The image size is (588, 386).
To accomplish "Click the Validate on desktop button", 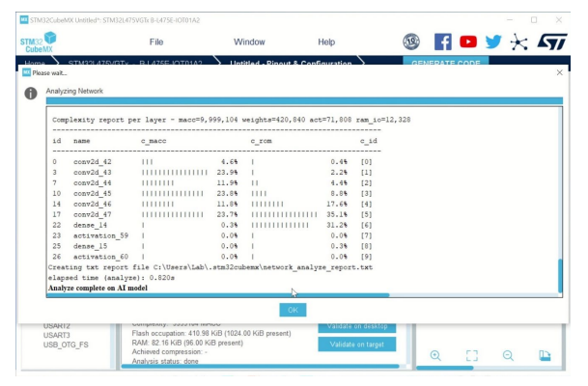I will (357, 327).
